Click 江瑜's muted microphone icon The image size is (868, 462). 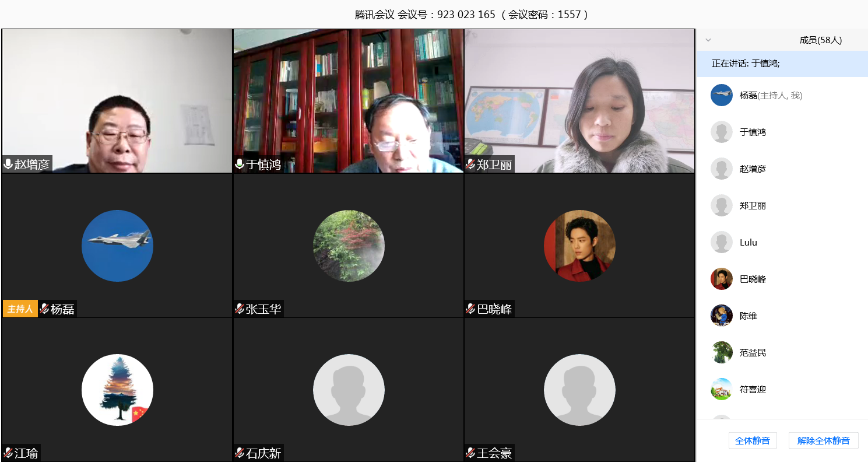pyautogui.click(x=8, y=453)
